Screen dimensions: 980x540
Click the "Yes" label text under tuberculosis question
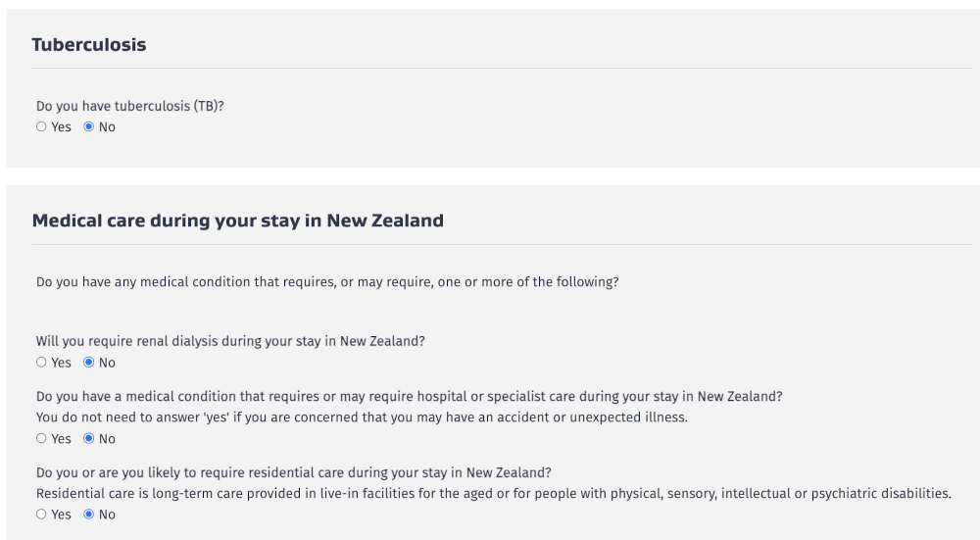point(62,127)
